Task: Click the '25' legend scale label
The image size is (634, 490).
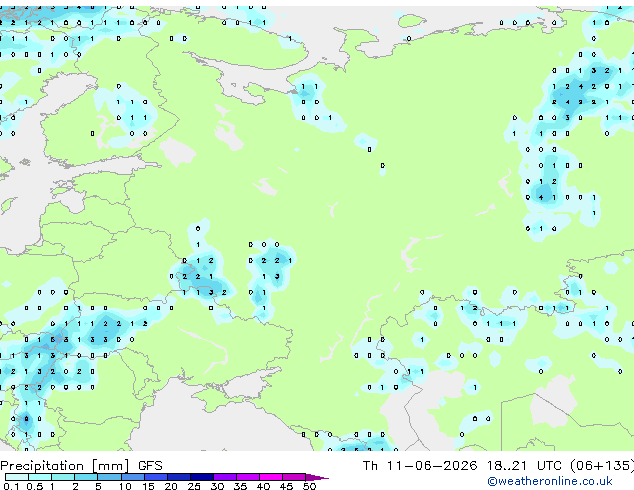Action: 194,486
